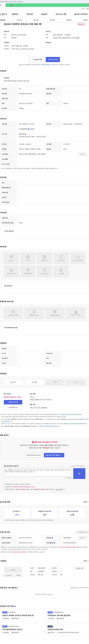
Task: Jump to the 전형방법 section tab
Action: [69, 20]
